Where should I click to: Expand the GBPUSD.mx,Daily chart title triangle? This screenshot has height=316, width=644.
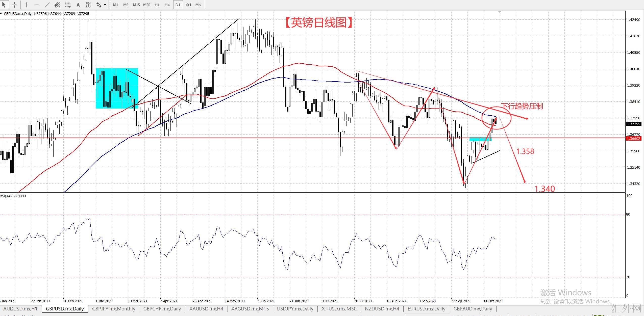[2, 14]
